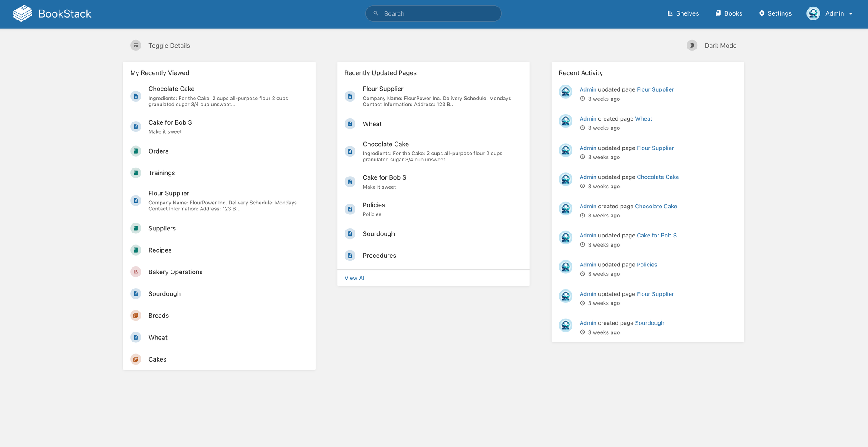Click the clock icon under Flour Supplier activity
Screen dimensions: 868x447
coord(582,99)
